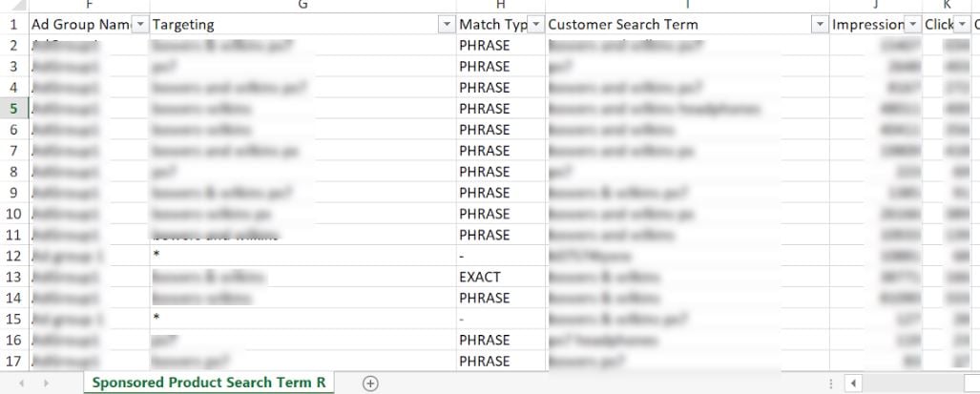Expand Customer Search Term filter
The height and width of the screenshot is (394, 980).
click(x=819, y=25)
